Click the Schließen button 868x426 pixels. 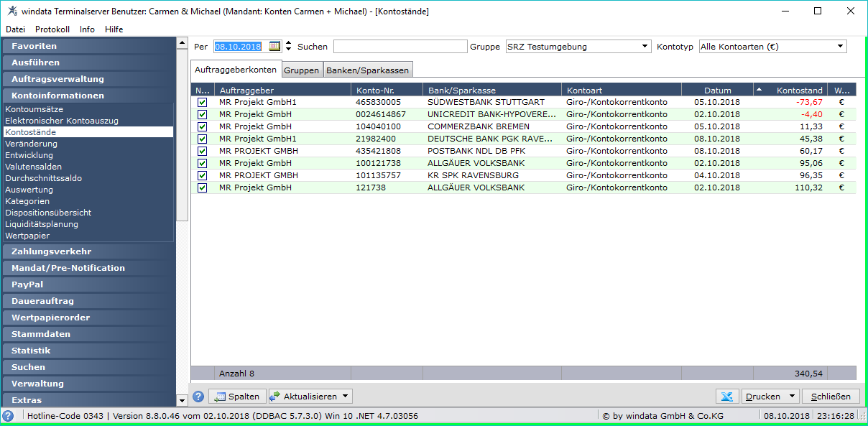pos(831,397)
